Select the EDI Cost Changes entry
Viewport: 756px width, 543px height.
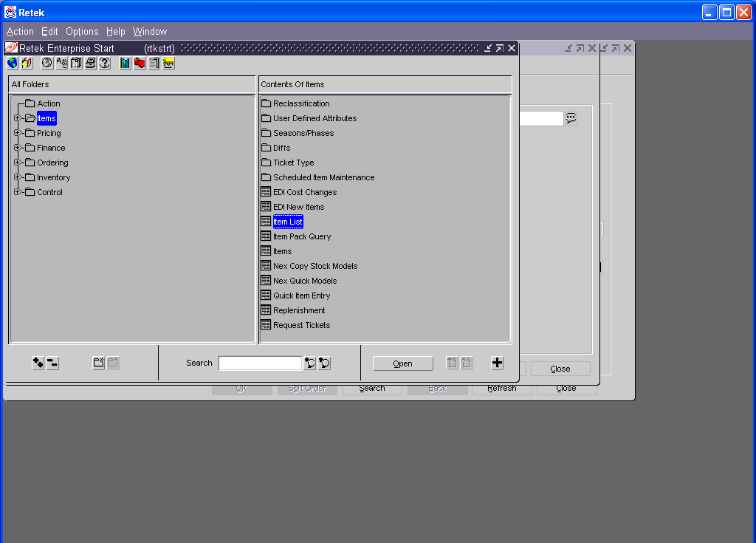coord(305,192)
